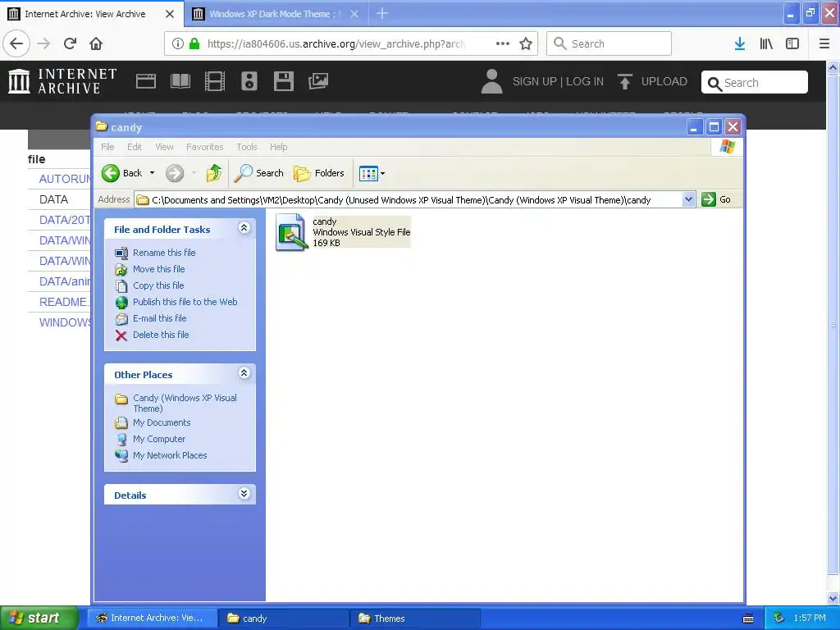Open the page actions three-dots menu
The height and width of the screenshot is (630, 840).
(x=502, y=43)
